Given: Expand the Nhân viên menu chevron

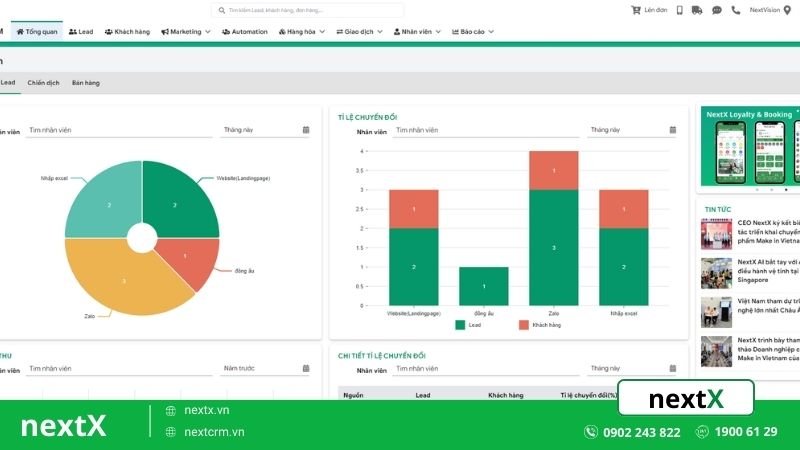Looking at the screenshot, I should [438, 32].
